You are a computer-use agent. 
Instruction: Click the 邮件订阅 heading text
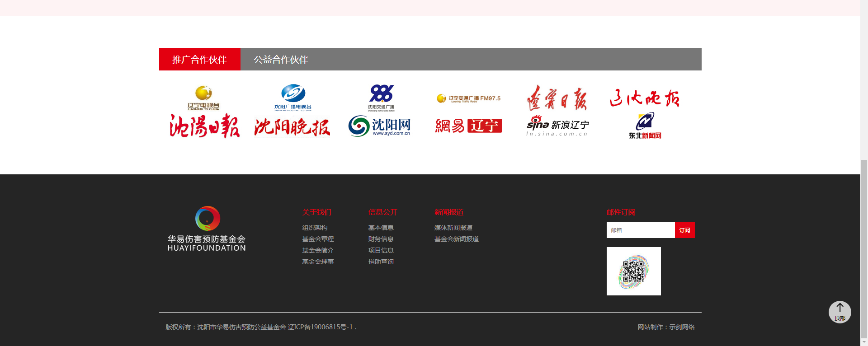tap(621, 212)
